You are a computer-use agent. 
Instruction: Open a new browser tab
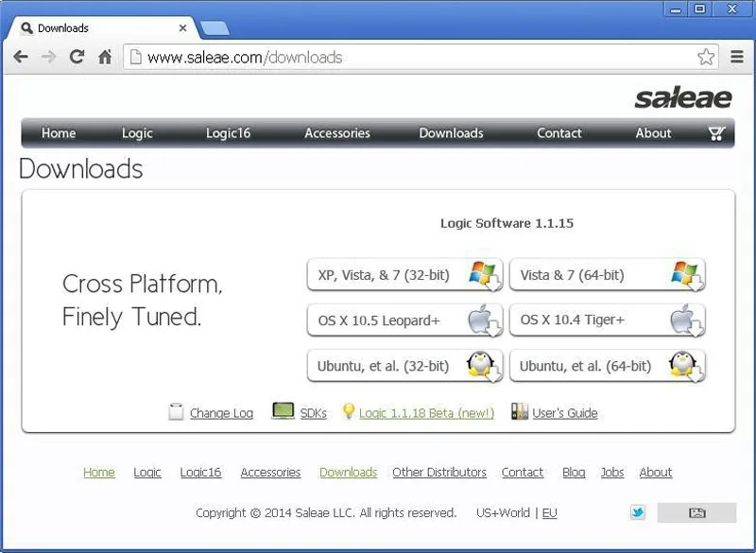click(x=215, y=28)
